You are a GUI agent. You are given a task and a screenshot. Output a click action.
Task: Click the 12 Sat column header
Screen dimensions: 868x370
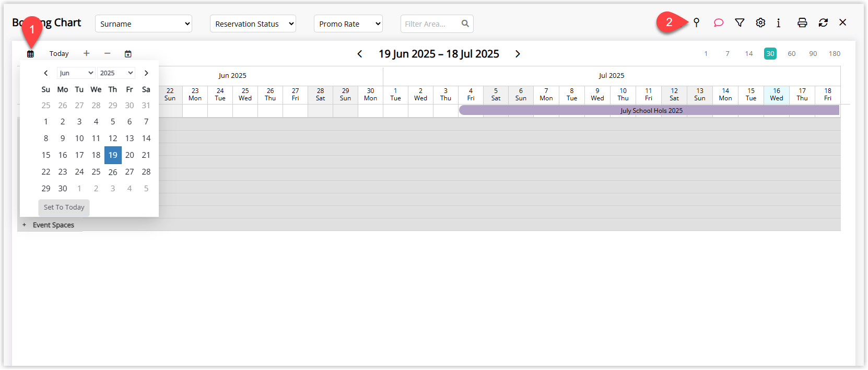click(x=674, y=95)
